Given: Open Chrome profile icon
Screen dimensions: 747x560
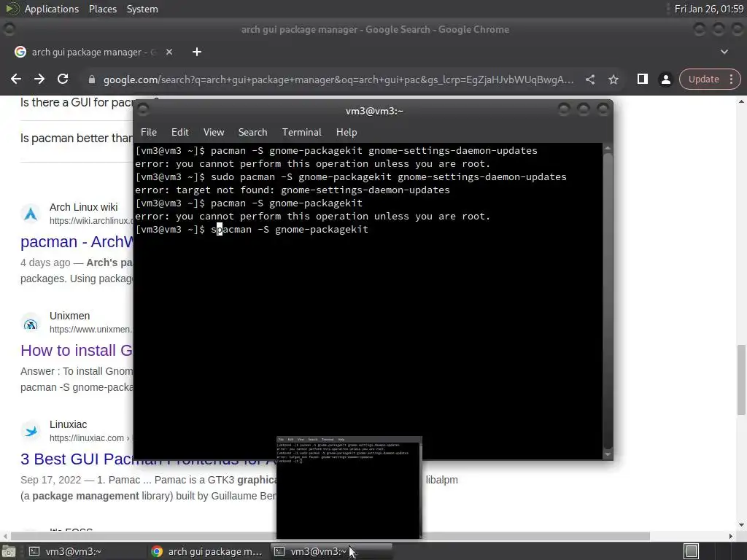Looking at the screenshot, I should pos(665,79).
